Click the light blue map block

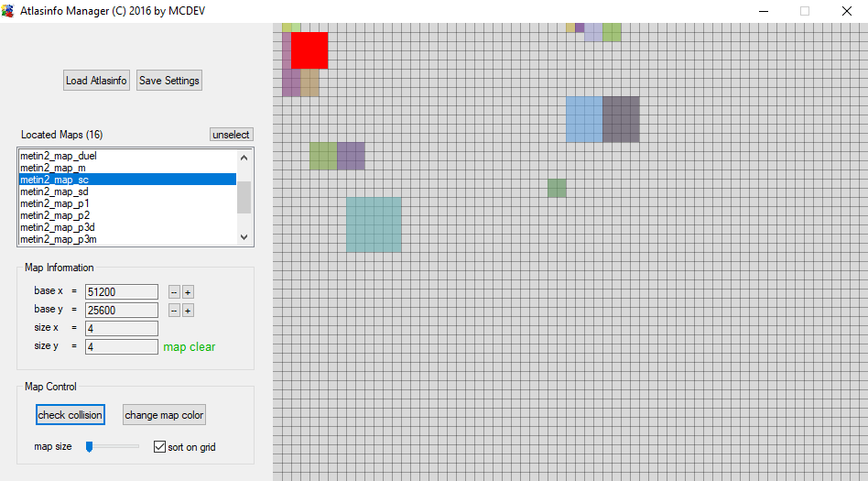pyautogui.click(x=584, y=119)
